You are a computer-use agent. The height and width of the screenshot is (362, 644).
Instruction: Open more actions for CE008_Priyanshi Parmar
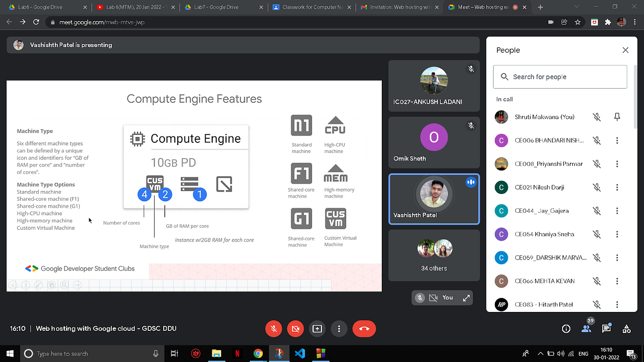tap(617, 164)
